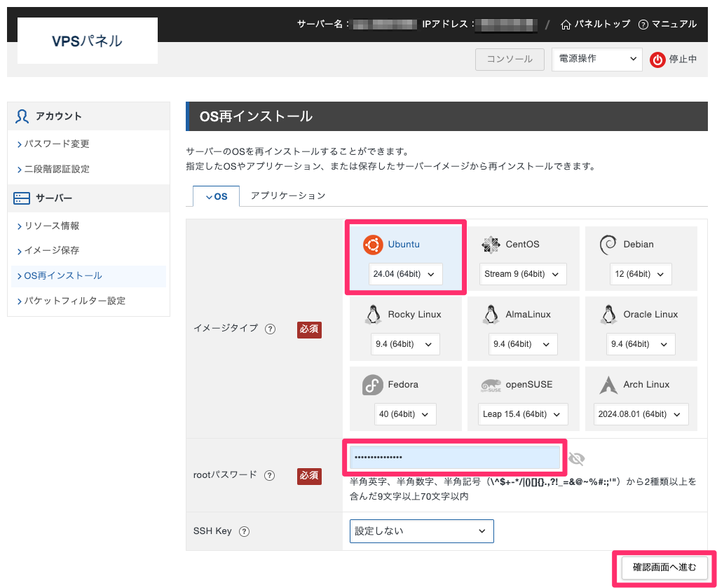This screenshot has width=717, height=588.
Task: Expand Rocky Linux 9.4 version dropdown
Action: coord(405,344)
